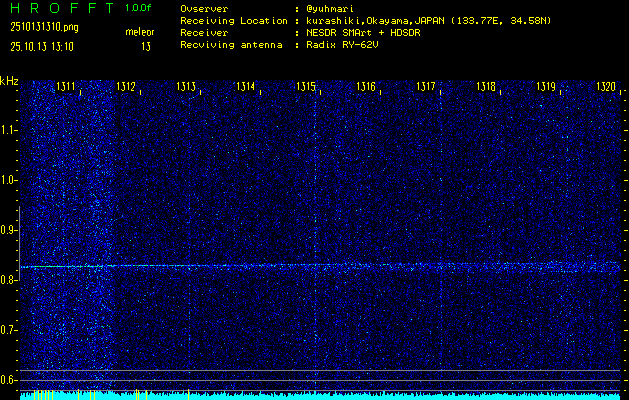629x400 pixels.
Task: Click the 1315 time marker
Action: pos(306,88)
